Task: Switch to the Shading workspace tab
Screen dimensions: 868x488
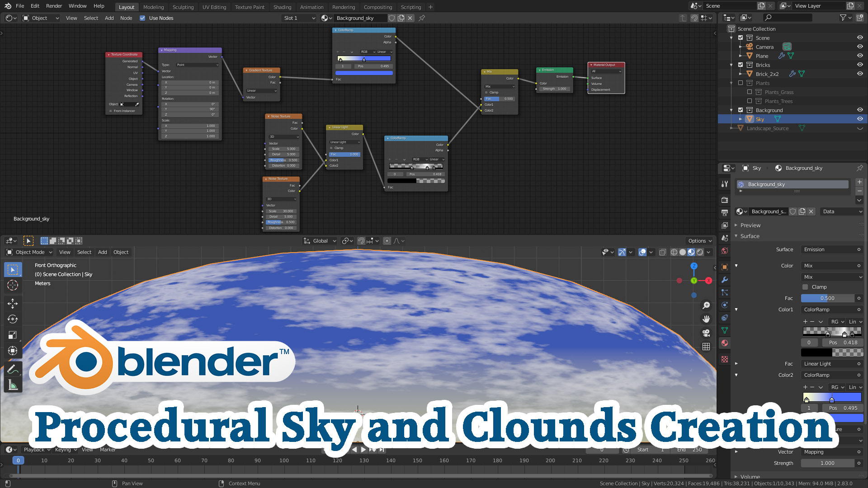Action: click(x=282, y=7)
